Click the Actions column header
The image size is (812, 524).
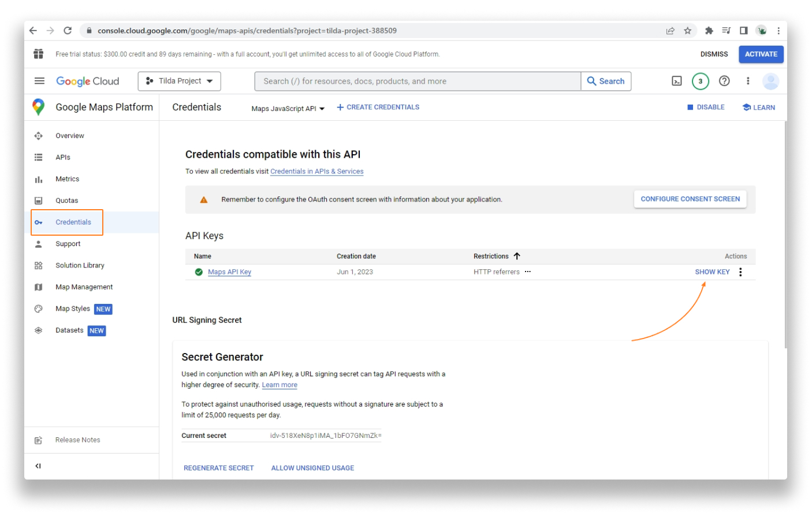click(736, 257)
